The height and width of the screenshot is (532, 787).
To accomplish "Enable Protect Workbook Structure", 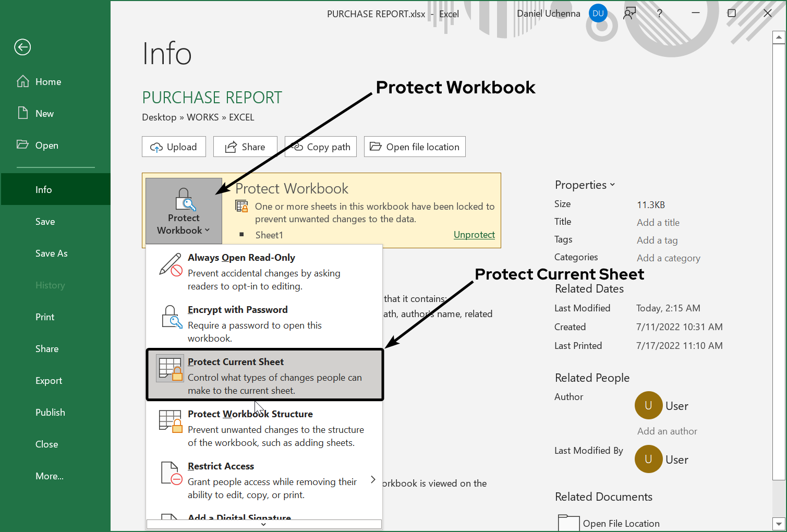I will click(250, 414).
